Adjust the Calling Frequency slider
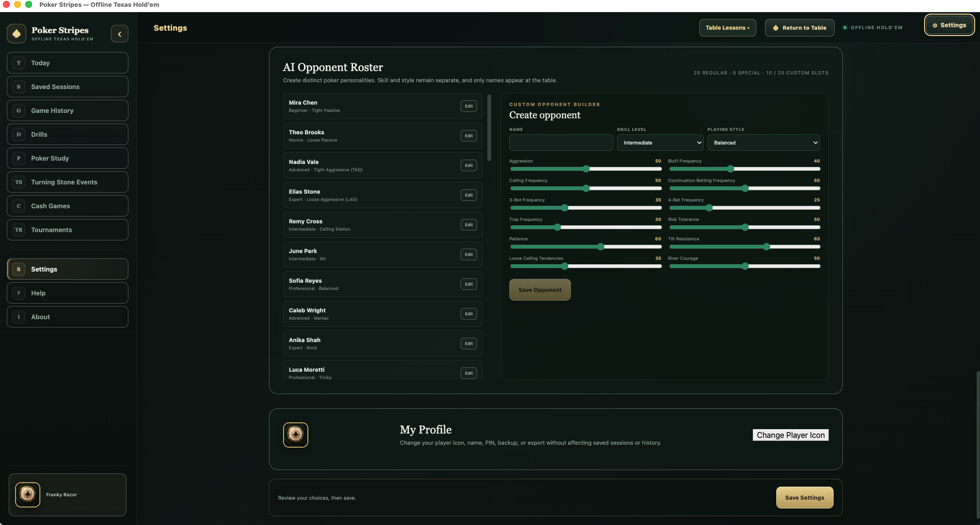Viewport: 980px width, 525px height. click(586, 188)
